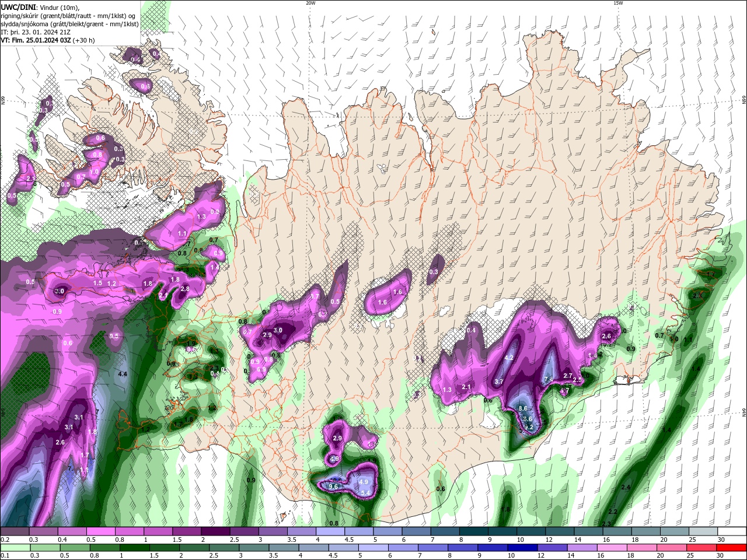Image resolution: width=747 pixels, height=560 pixels.
Task: Click the red 30 mm swatch in rain legend
Action: 731,548
